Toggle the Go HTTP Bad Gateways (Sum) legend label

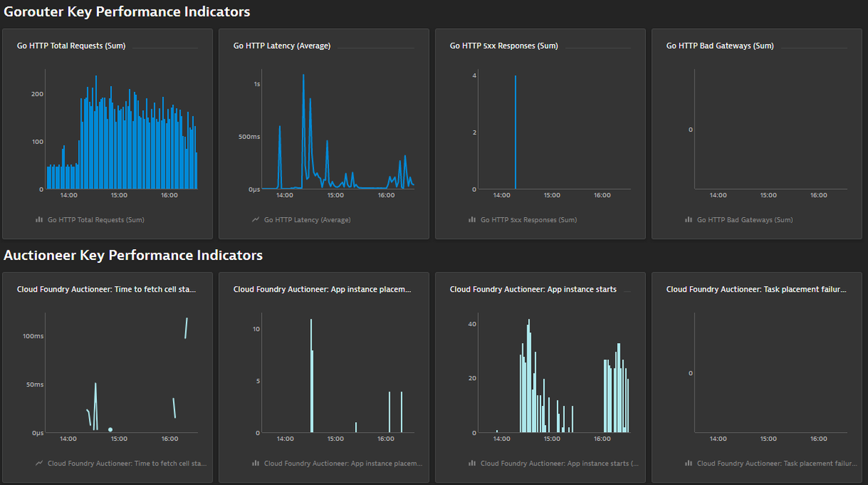(745, 219)
